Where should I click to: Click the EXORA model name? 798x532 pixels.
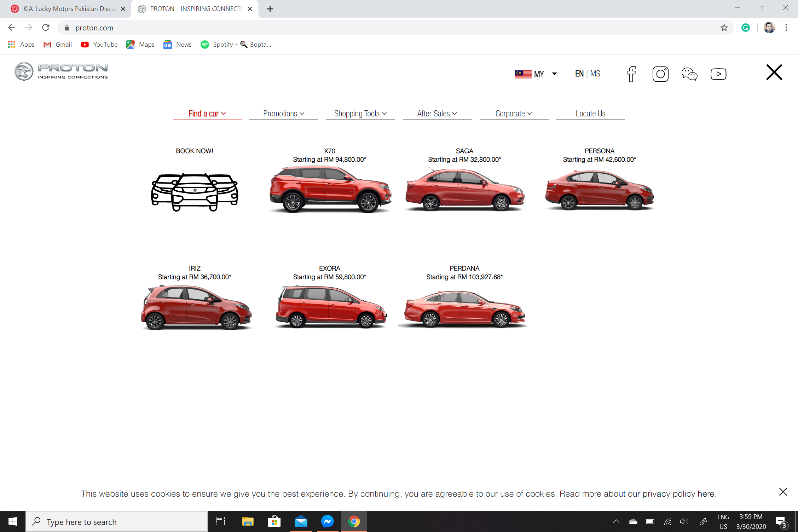pos(330,268)
